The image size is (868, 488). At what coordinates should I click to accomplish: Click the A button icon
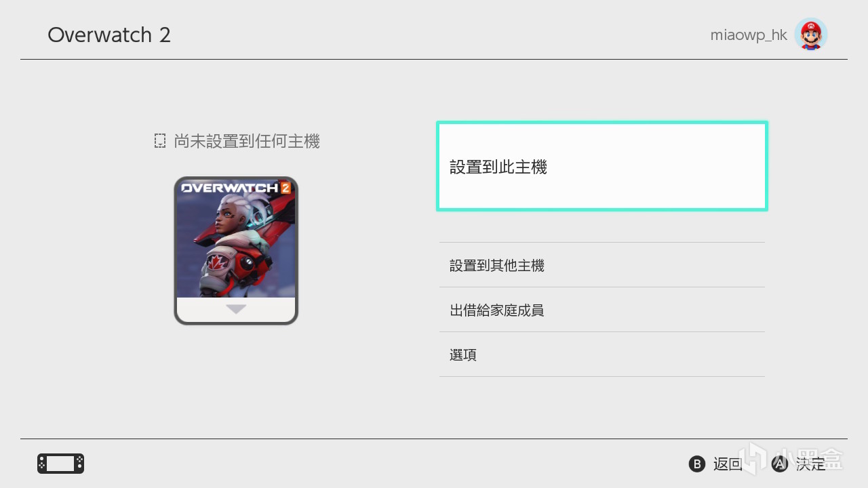(781, 464)
